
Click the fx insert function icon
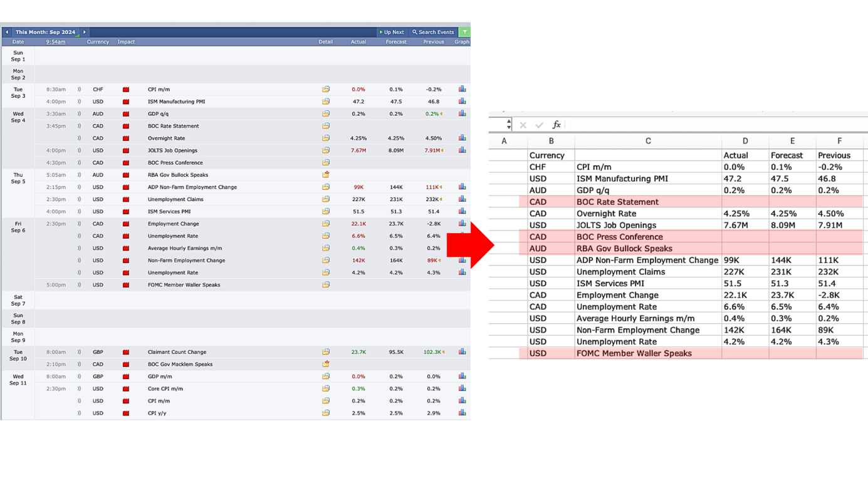[x=556, y=125]
